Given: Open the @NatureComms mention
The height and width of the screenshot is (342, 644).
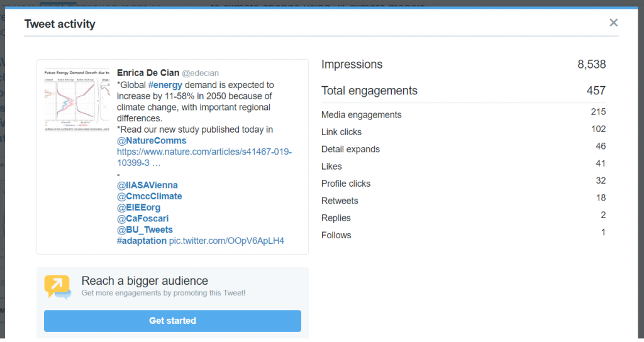Looking at the screenshot, I should coord(152,140).
